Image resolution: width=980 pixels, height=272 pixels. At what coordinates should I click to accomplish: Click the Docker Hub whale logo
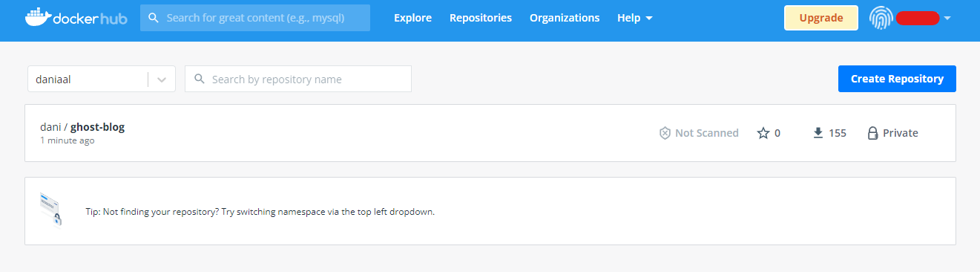pyautogui.click(x=37, y=17)
